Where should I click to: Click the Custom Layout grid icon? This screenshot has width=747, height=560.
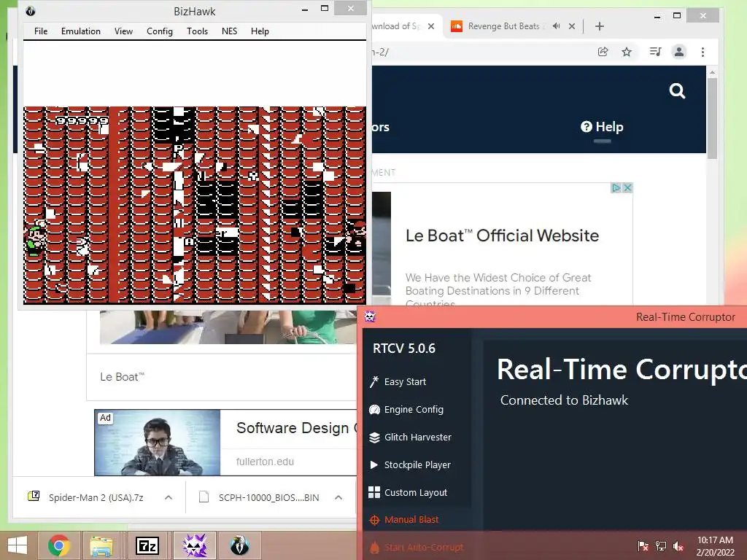tap(374, 492)
